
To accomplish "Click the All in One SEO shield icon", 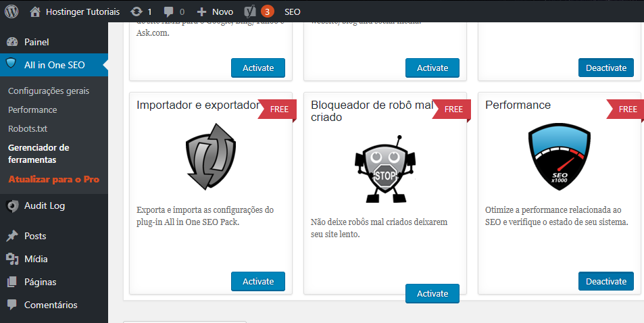I will [x=11, y=64].
